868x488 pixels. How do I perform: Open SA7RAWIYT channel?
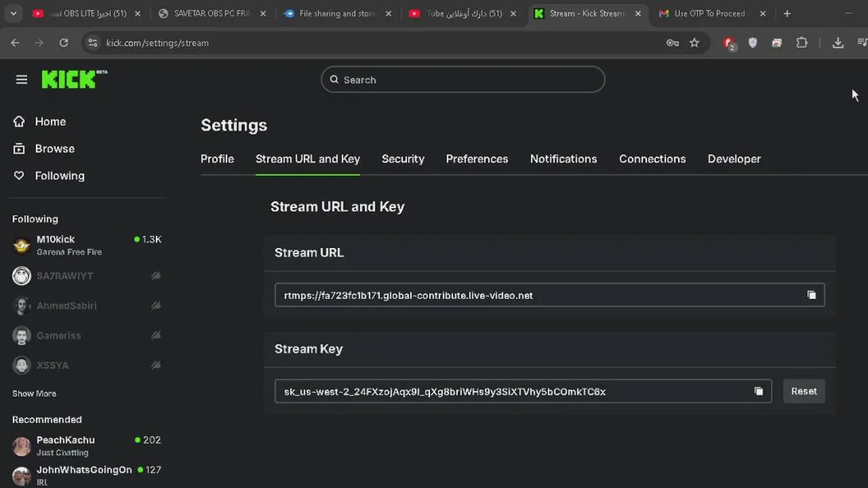tap(87, 276)
